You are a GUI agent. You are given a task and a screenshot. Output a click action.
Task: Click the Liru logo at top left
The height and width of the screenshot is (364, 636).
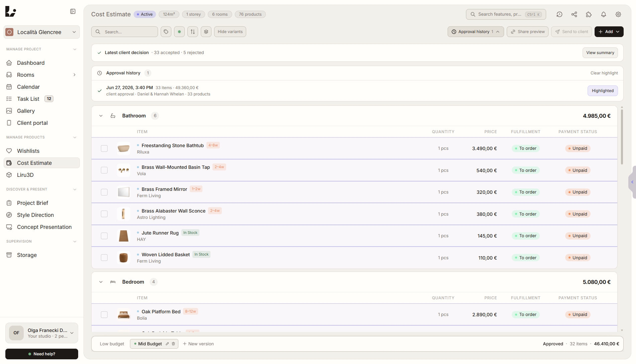click(x=11, y=11)
